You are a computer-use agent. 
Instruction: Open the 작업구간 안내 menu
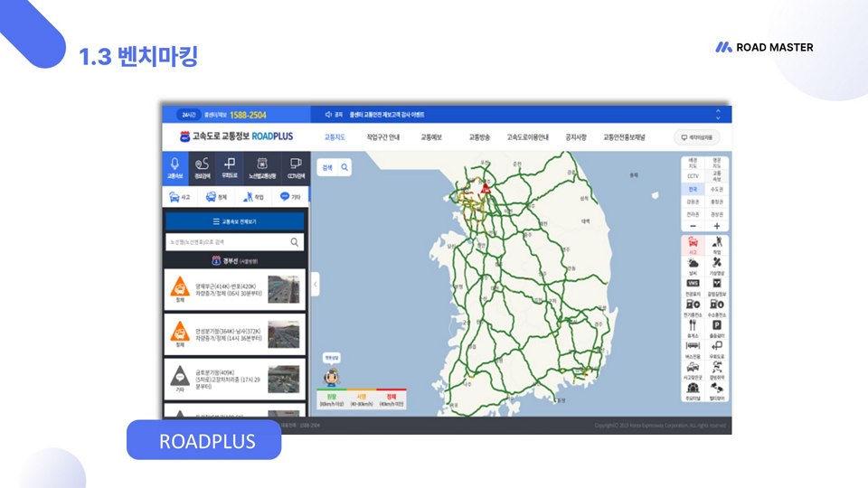coord(382,137)
